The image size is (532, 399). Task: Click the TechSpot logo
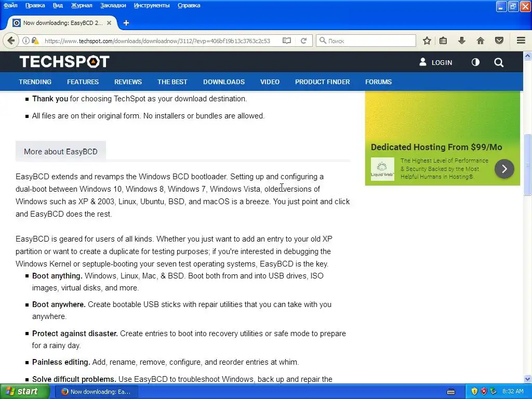(x=64, y=62)
